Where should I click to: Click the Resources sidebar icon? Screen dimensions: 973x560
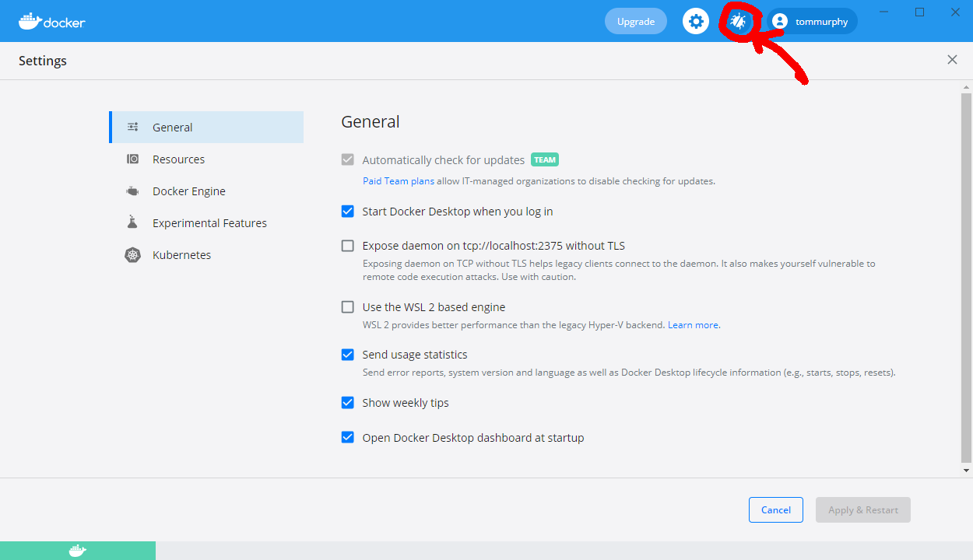[x=133, y=159]
